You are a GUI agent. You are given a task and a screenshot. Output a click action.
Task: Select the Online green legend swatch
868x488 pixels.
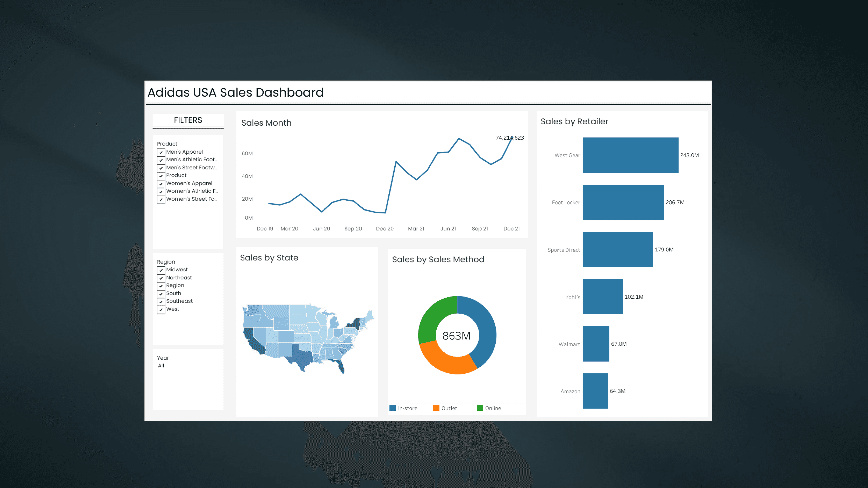[x=480, y=408]
